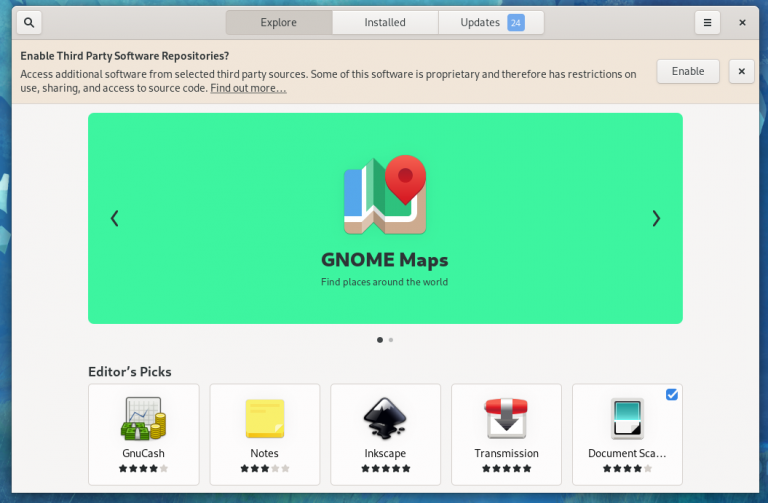Follow the "Find out more…" link
The image size is (768, 503).
248,88
